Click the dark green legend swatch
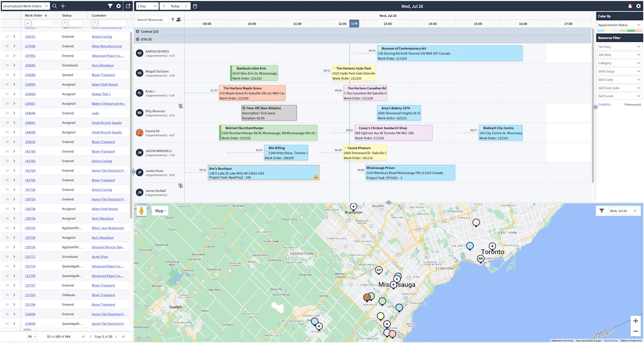Image resolution: width=644 pixels, height=343 pixels. pyautogui.click(x=631, y=31)
